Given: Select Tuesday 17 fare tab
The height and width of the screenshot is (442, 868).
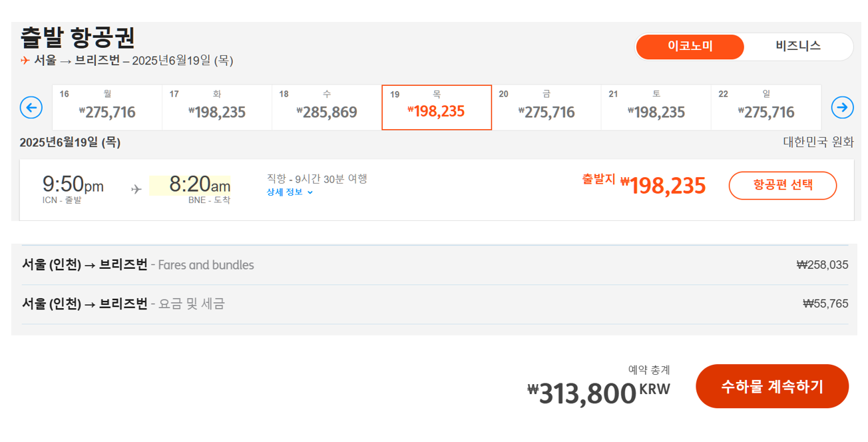Looking at the screenshot, I should click(x=217, y=107).
